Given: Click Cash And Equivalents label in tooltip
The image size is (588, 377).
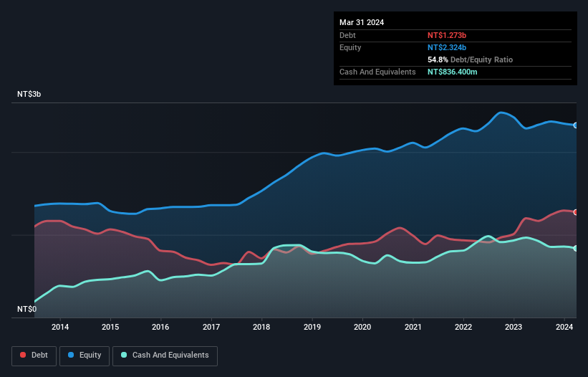Looking at the screenshot, I should click(x=377, y=72).
